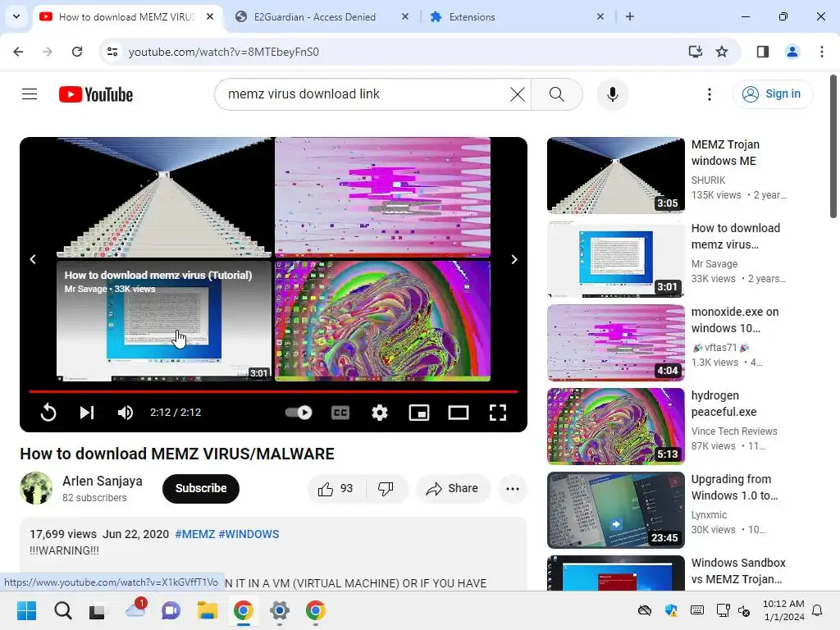The height and width of the screenshot is (630, 840).
Task: Open the YouTube hamburger guide menu
Action: (x=30, y=94)
